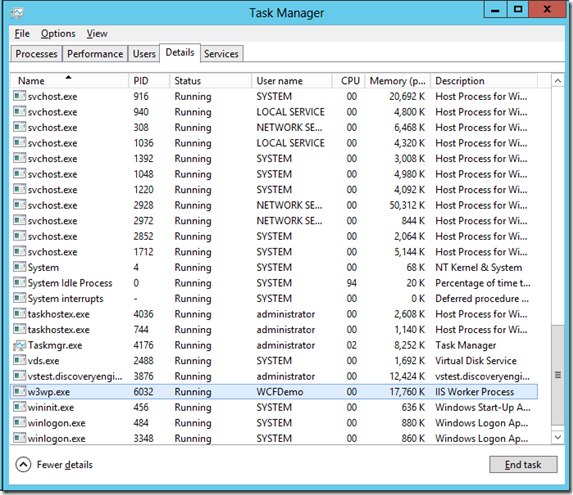Viewport: 573px width, 495px height.
Task: Click the End task button
Action: [x=523, y=464]
